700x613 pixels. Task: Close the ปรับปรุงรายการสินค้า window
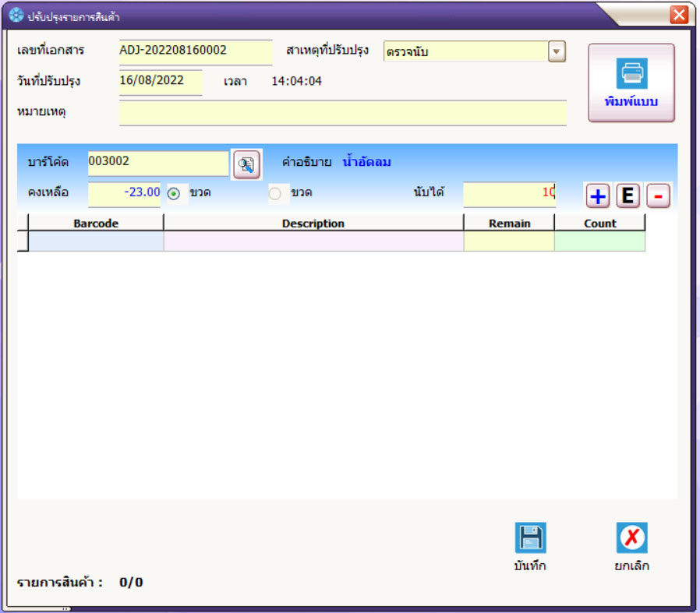pyautogui.click(x=679, y=14)
